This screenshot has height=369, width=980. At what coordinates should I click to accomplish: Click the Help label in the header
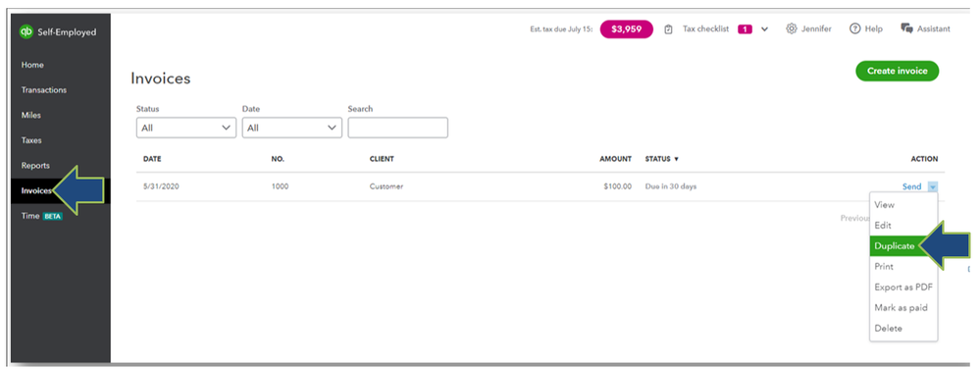874,28
